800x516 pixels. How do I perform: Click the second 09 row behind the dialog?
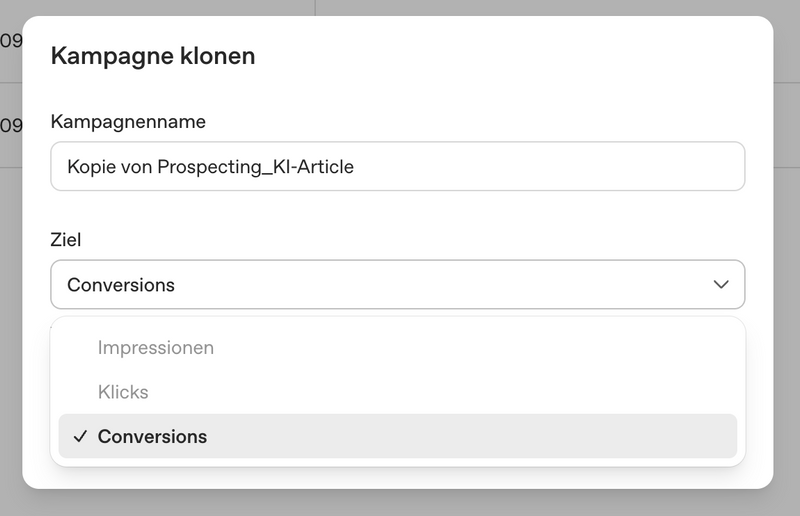(x=11, y=125)
